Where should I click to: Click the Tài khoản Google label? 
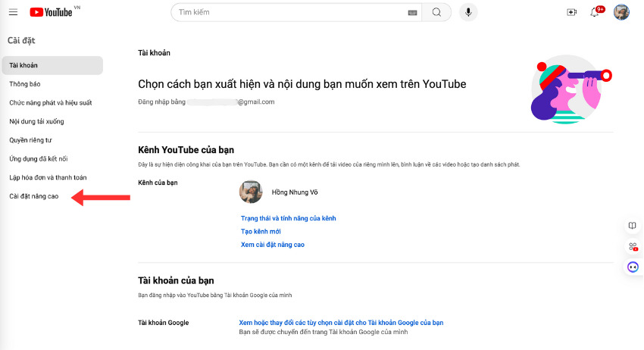point(164,323)
